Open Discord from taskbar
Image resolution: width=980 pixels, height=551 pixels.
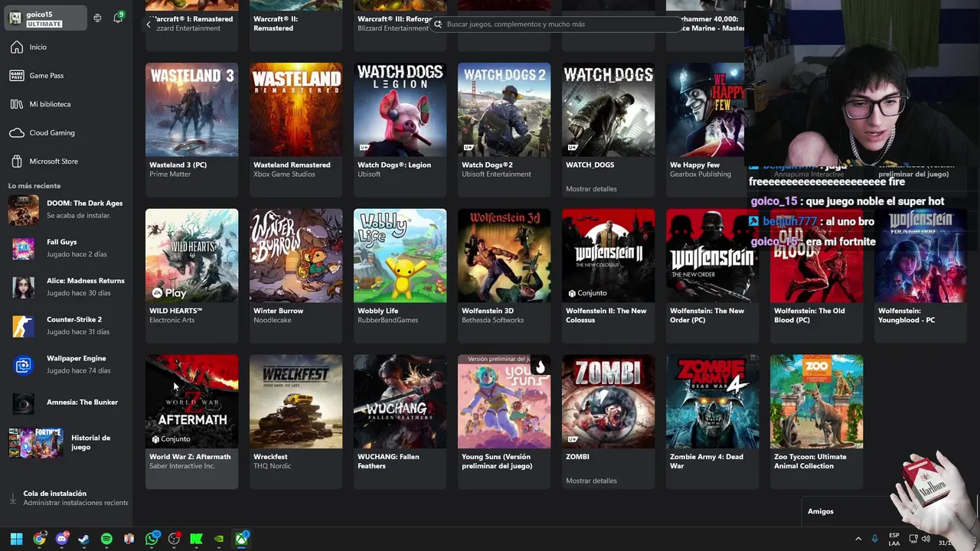tap(61, 539)
